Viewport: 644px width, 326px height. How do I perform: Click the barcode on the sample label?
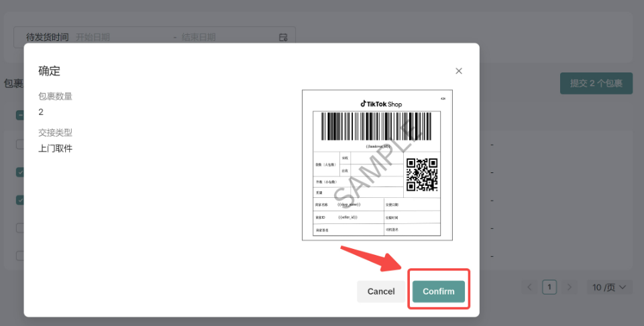click(377, 126)
